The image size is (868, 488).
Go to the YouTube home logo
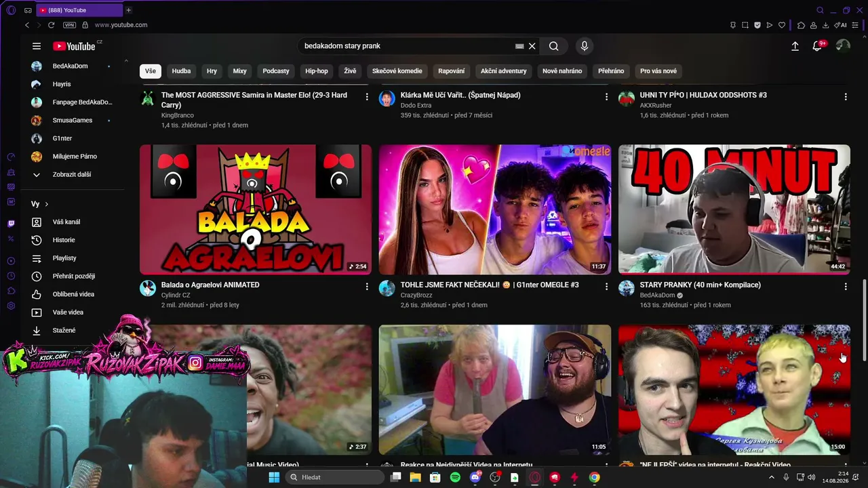click(74, 46)
